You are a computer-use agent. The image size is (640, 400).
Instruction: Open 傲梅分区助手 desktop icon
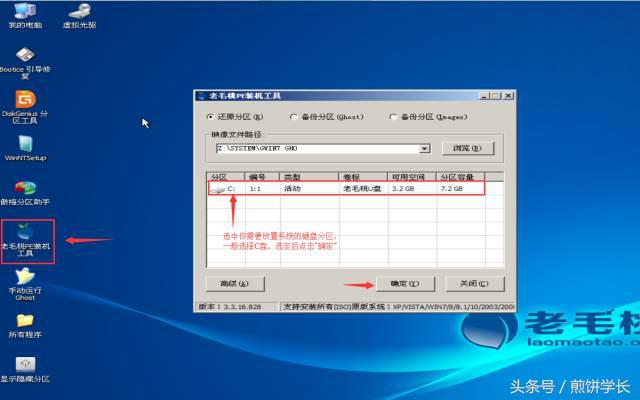point(25,192)
